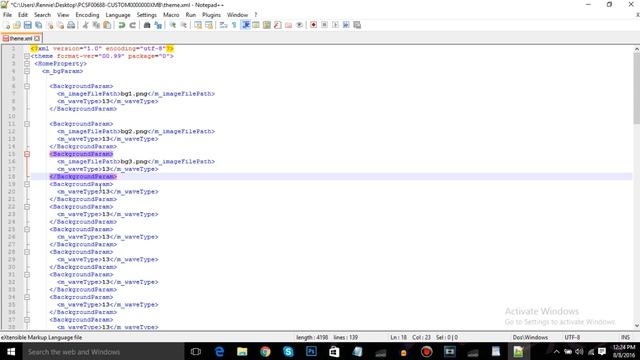This screenshot has height=360, width=640.
Task: Click the Synchronize Horizontal Scrolling icon
Action: pos(209,25)
